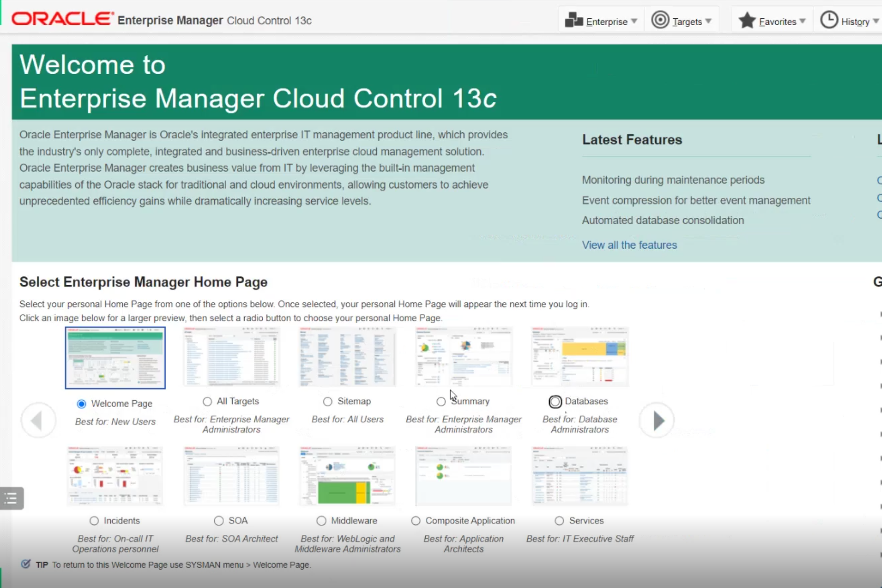Viewport: 882px width, 588px height.
Task: Select the Databases radio button
Action: coord(555,402)
